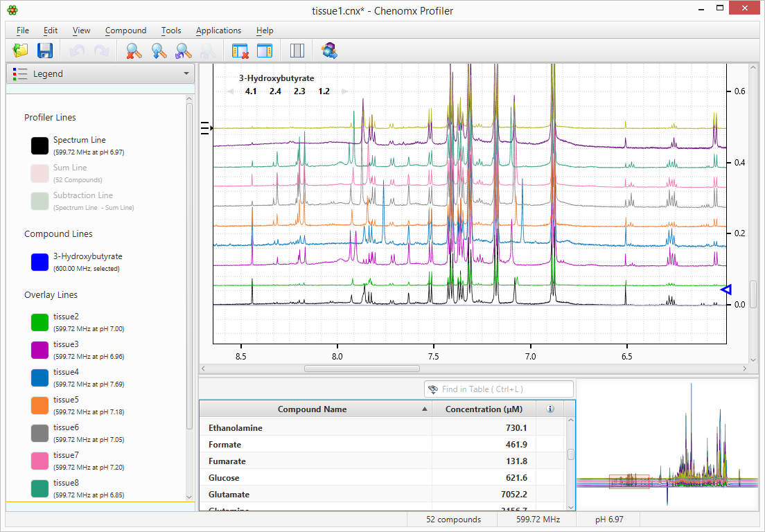Click the gray tissue6 color swatch
Screen dimensions: 765x532
pos(39,433)
